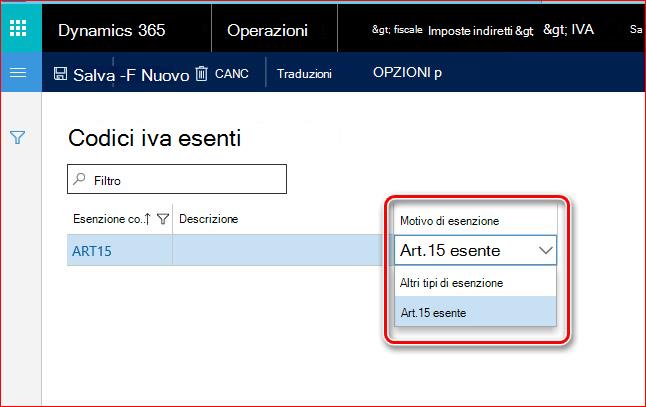Delete record with CANC
Viewport: 646px width, 407px height.
click(x=232, y=74)
